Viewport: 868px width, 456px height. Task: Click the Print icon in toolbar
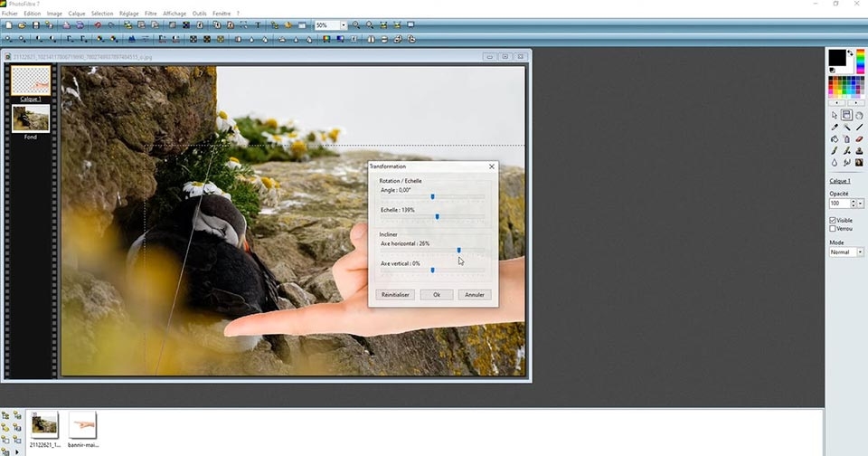(66, 25)
